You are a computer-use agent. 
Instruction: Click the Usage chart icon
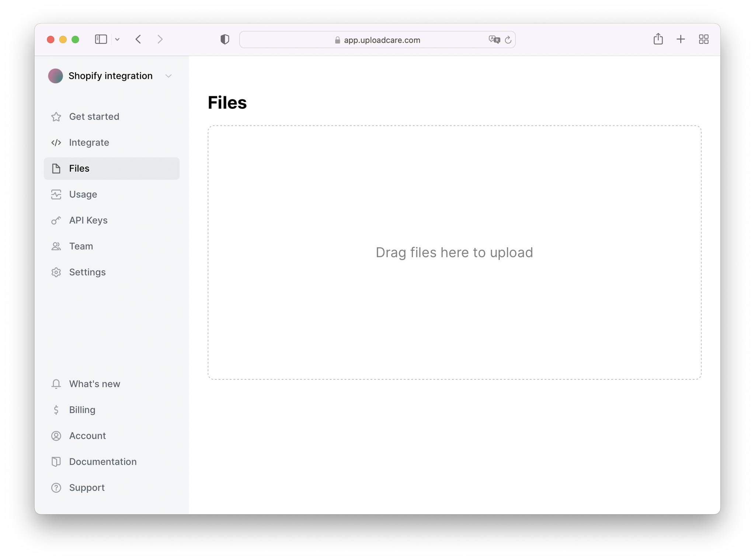(x=56, y=194)
